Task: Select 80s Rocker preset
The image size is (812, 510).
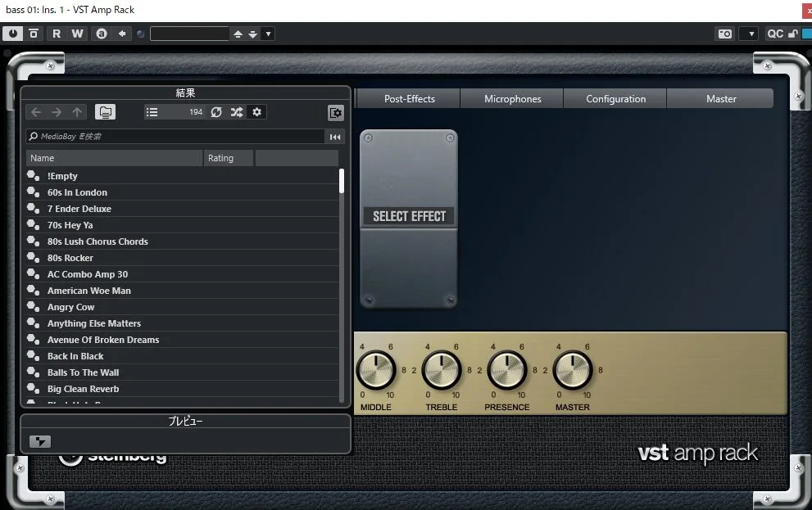Action: [x=182, y=258]
